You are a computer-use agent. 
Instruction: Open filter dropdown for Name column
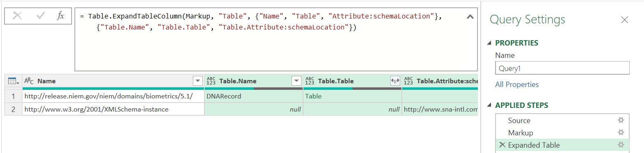coord(198,81)
